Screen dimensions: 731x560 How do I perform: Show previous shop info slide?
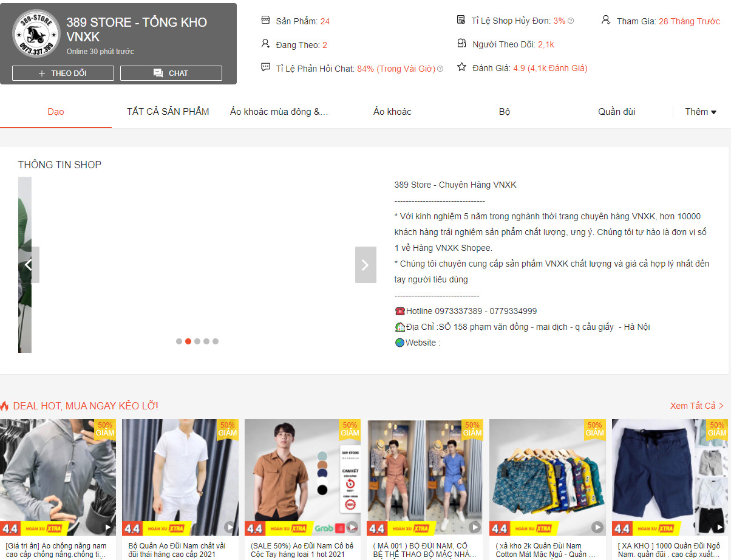pos(29,265)
